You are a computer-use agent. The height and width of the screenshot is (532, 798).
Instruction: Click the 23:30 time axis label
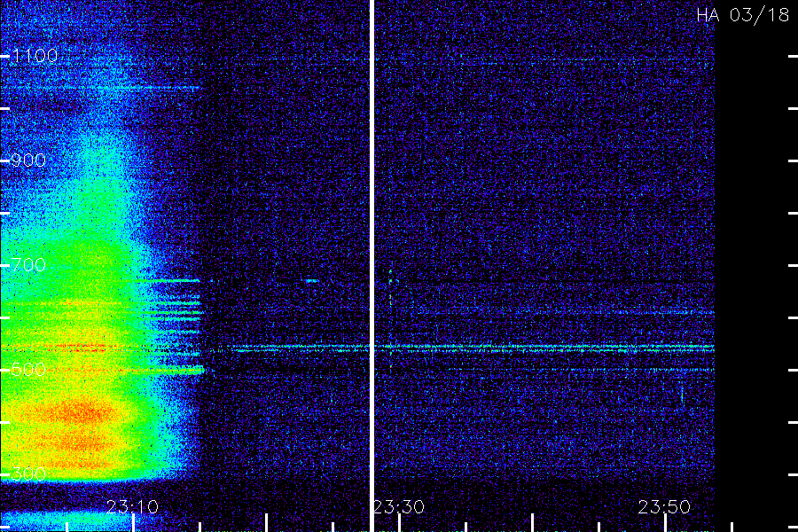coord(399,507)
